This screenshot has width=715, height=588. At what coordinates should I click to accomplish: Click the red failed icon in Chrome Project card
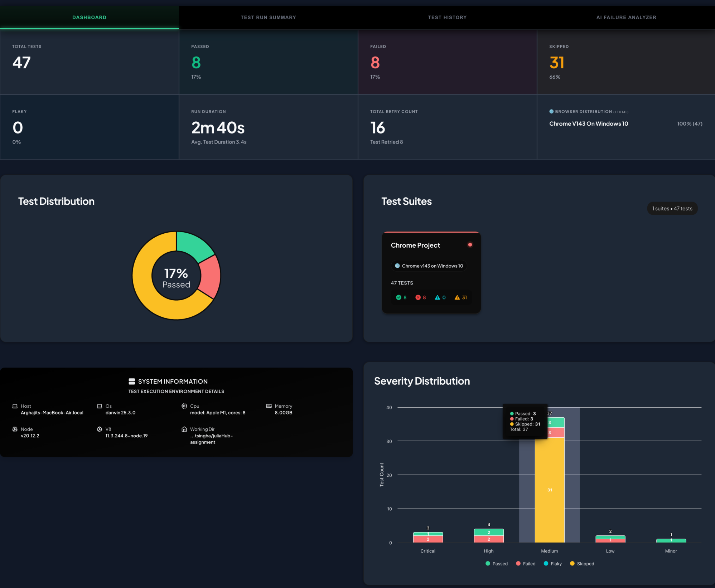(418, 297)
